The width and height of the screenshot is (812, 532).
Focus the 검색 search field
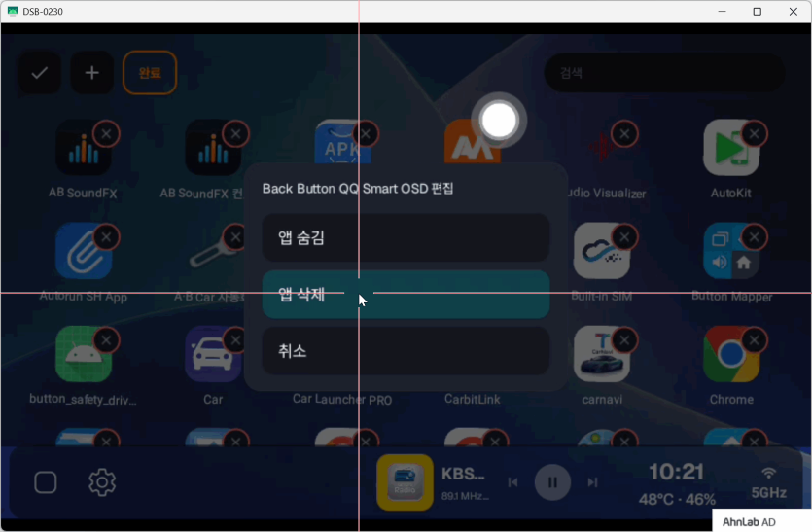click(664, 73)
